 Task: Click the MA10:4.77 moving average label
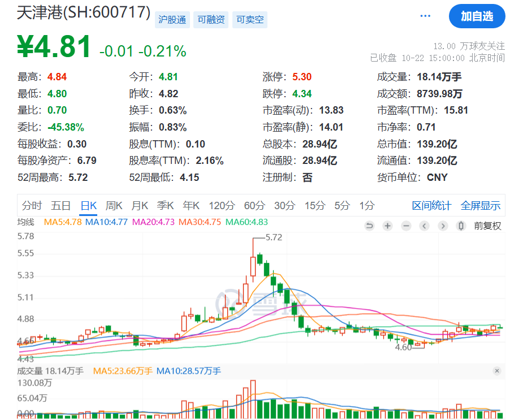(x=106, y=222)
